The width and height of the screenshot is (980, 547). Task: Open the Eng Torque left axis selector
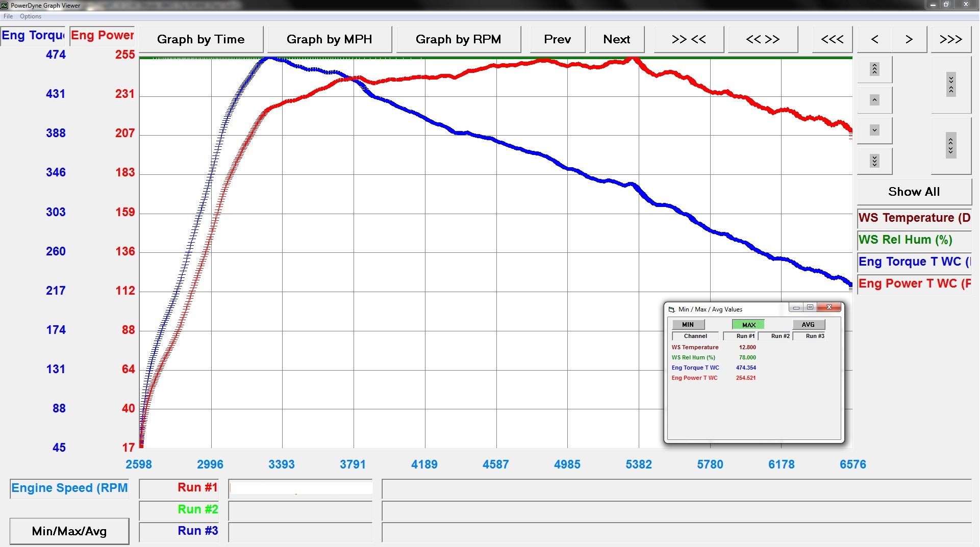[x=33, y=36]
